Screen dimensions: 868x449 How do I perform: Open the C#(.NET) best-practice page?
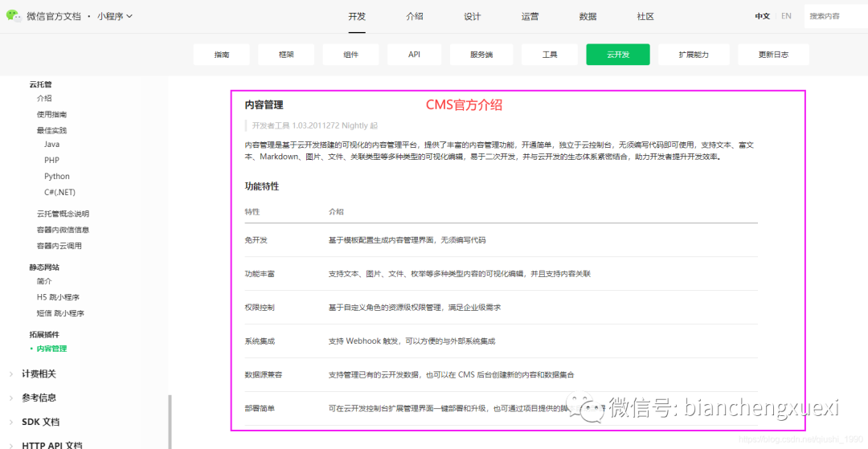pos(59,193)
